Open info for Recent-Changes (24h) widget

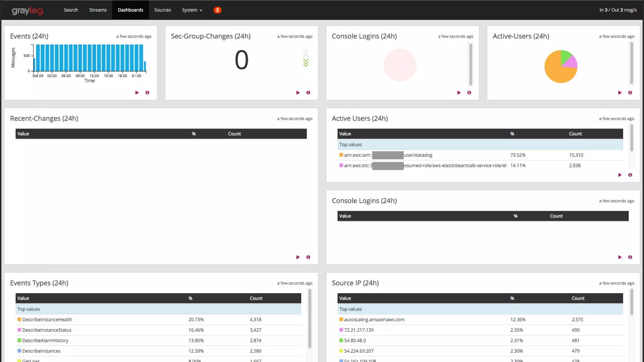(308, 257)
